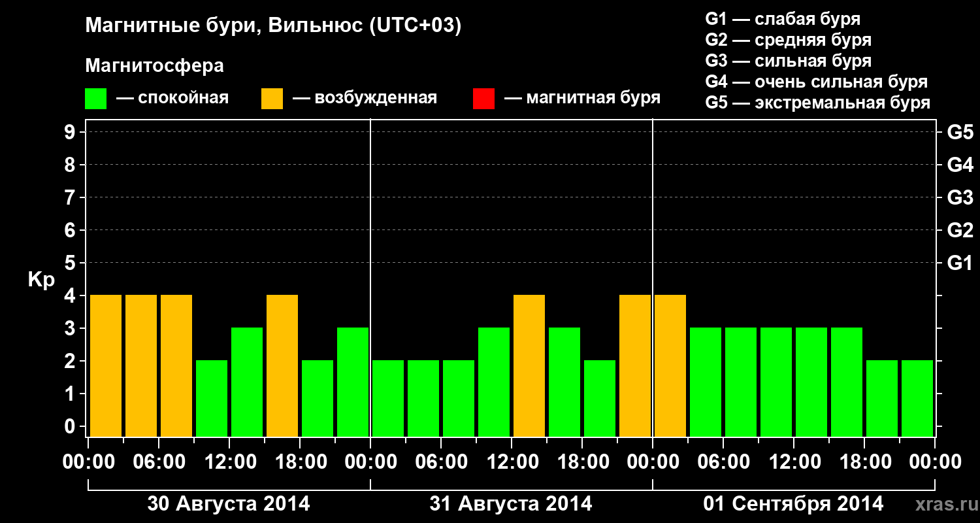Click the '31 Августа 2014' date label

point(511,504)
